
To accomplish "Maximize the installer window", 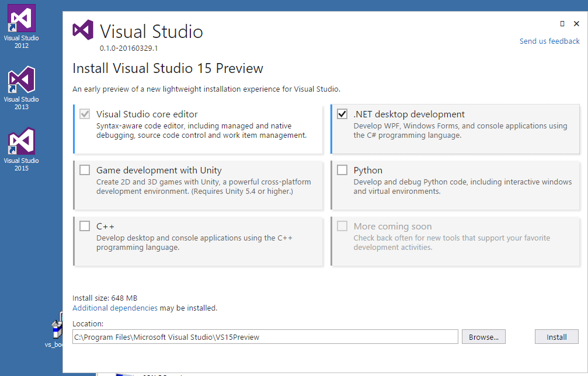I will [562, 23].
